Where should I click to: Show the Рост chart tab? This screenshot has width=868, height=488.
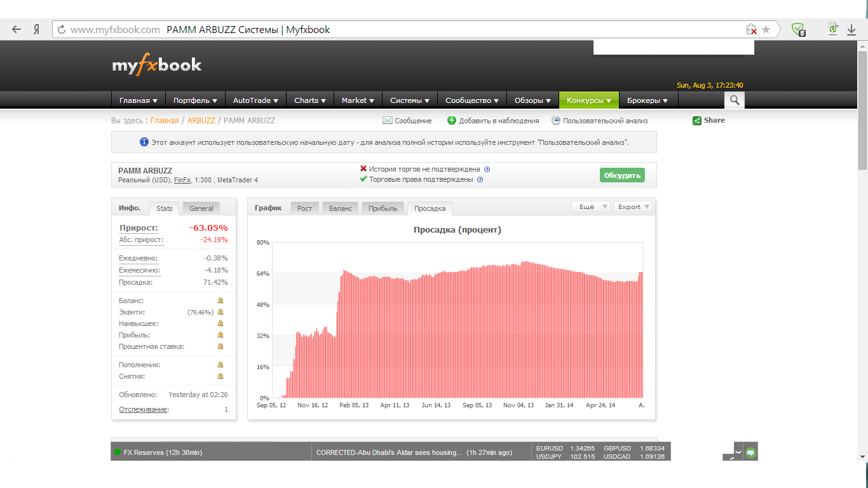tap(305, 208)
